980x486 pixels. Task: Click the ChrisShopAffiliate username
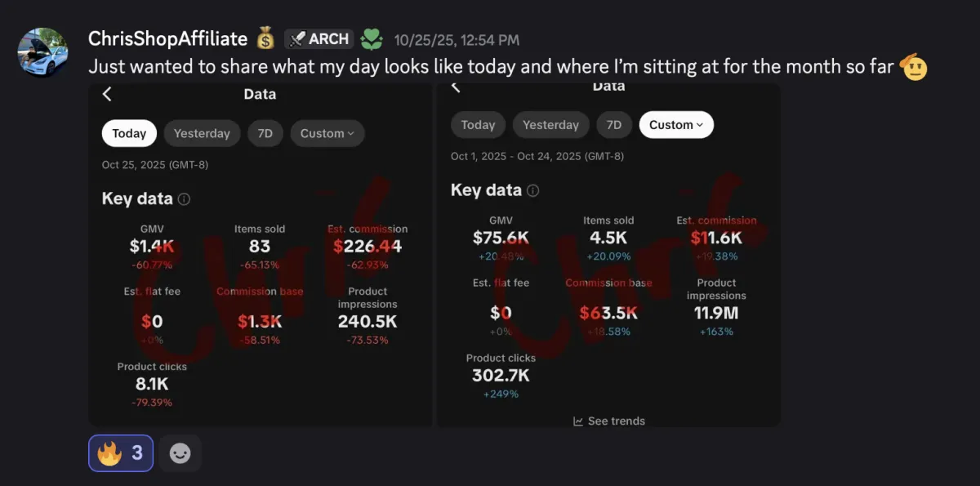coord(167,38)
